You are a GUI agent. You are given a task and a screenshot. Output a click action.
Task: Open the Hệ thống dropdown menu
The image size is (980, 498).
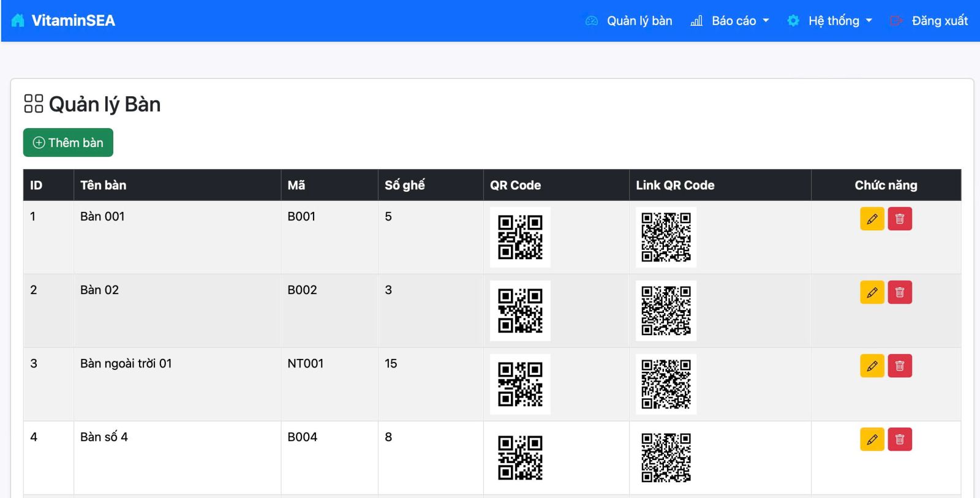pyautogui.click(x=832, y=21)
